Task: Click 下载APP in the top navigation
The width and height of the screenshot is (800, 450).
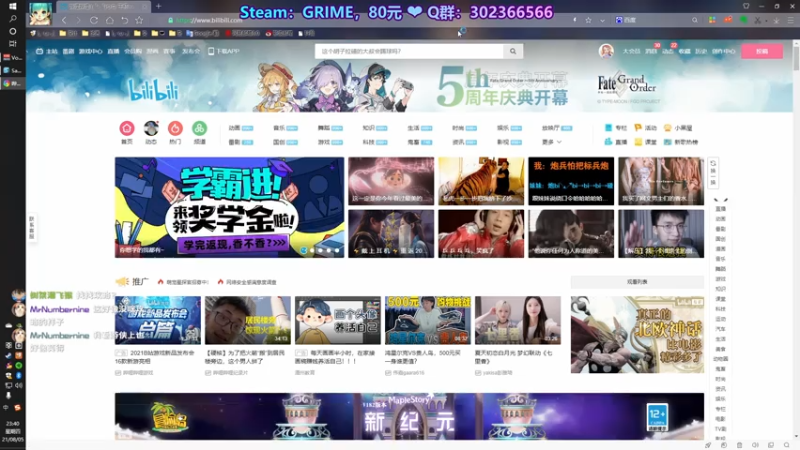Action: (223, 51)
